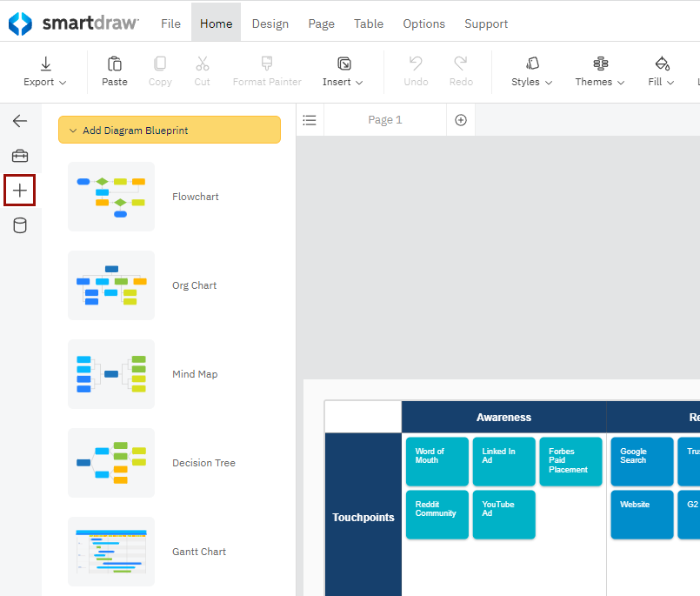The image size is (700, 596).
Task: Click the back arrow in left sidebar
Action: click(x=20, y=121)
